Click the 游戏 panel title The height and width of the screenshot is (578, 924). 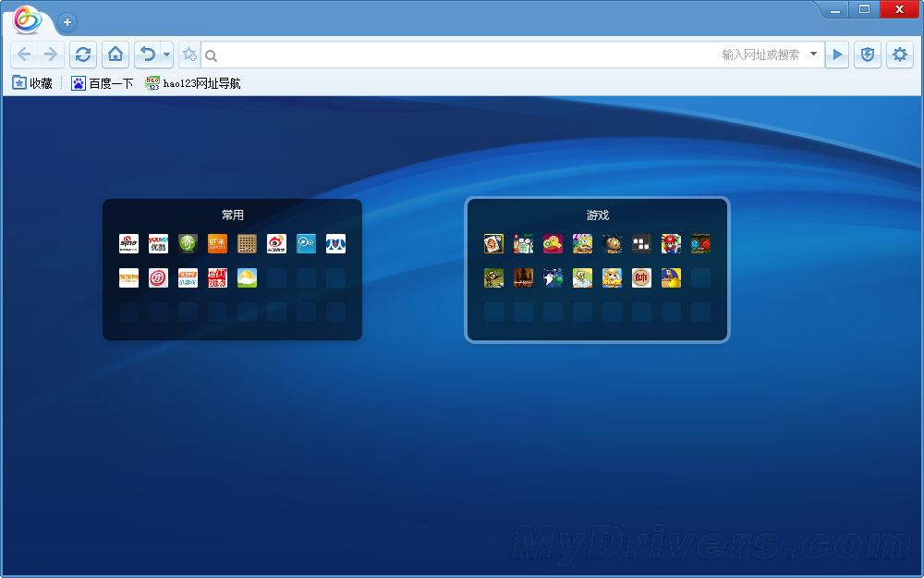[598, 215]
